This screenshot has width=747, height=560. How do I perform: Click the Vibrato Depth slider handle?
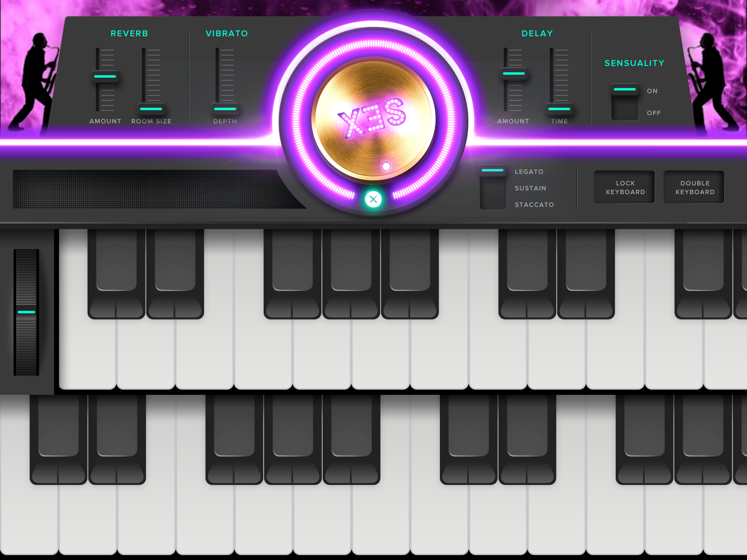coord(225,109)
